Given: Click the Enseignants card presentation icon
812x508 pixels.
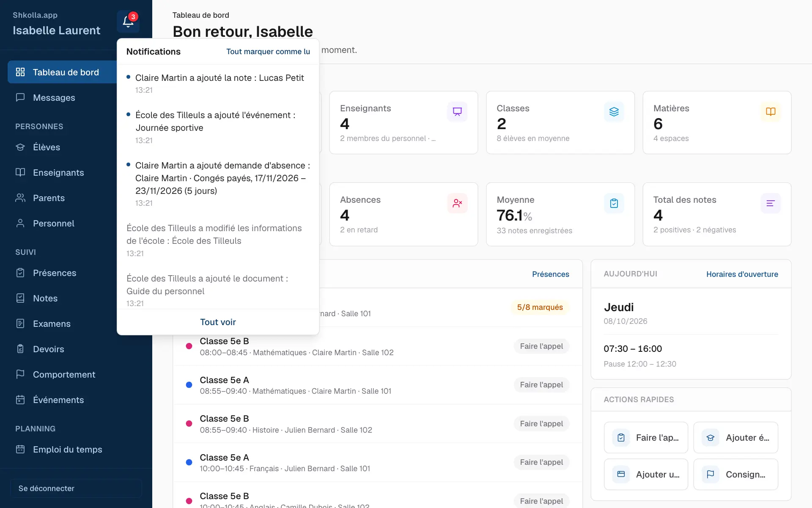Looking at the screenshot, I should [x=457, y=112].
